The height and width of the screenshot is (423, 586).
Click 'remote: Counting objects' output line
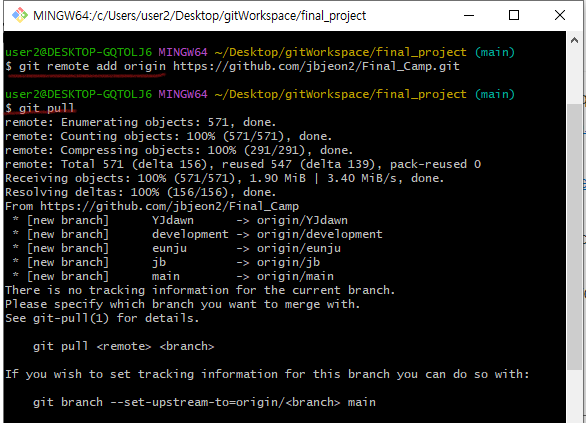pyautogui.click(x=169, y=136)
